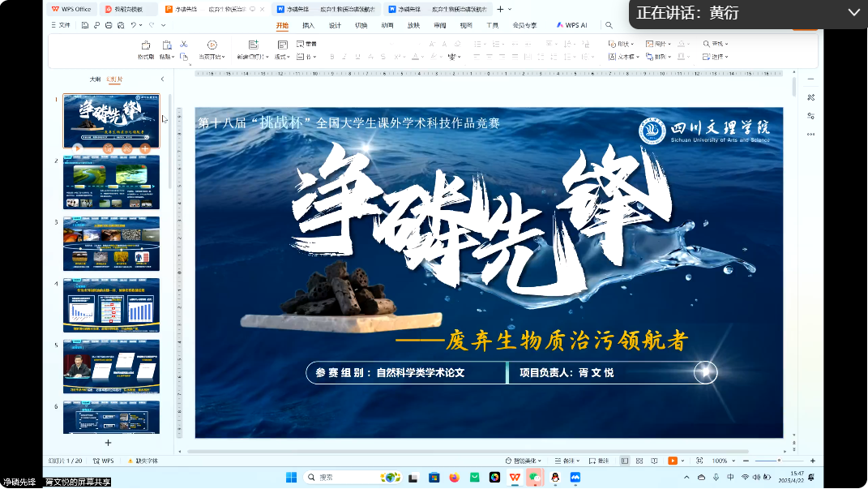This screenshot has width=868, height=489.
Task: Open the Insert (插入) ribbon tab
Action: (x=308, y=25)
